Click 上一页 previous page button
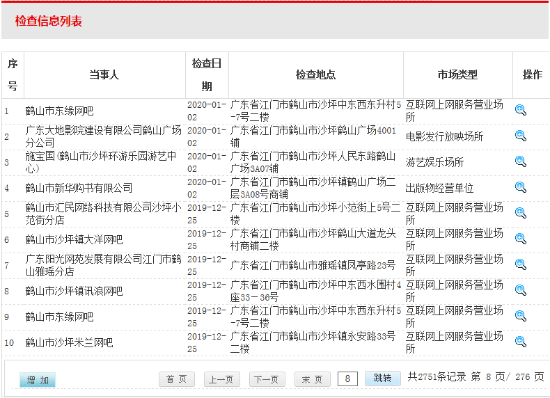The image size is (550, 398). coord(222,379)
